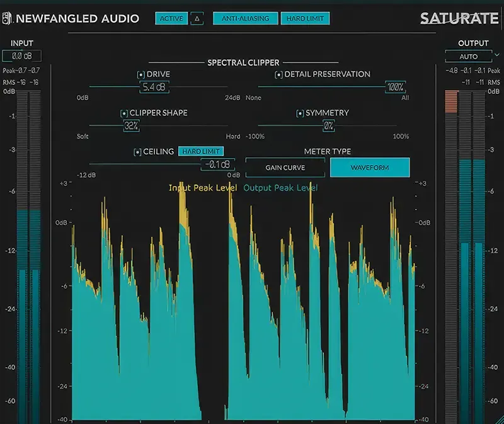Toggle the HARD LIMIT button beside Ceiling

[x=201, y=151]
